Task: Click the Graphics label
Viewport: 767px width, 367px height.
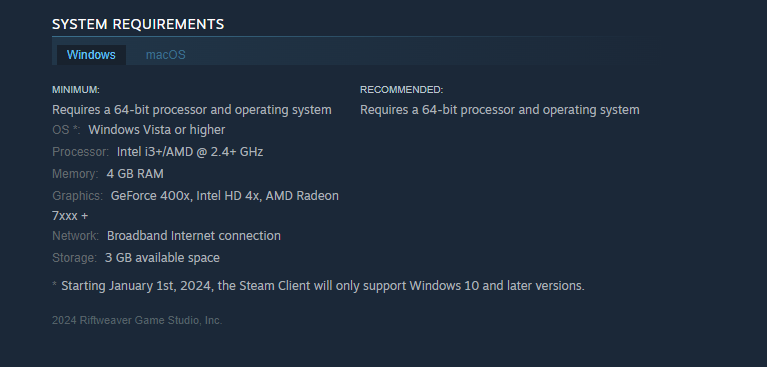Action: pos(77,196)
